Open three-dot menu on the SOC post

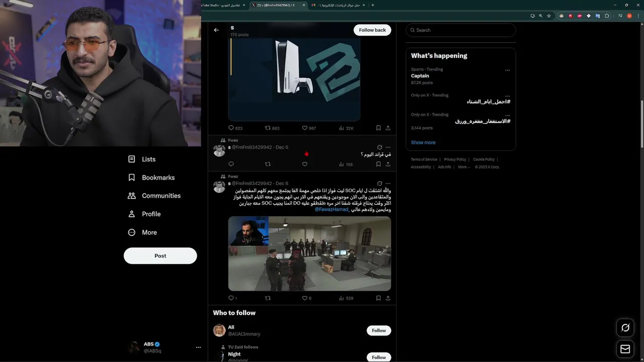click(x=388, y=184)
